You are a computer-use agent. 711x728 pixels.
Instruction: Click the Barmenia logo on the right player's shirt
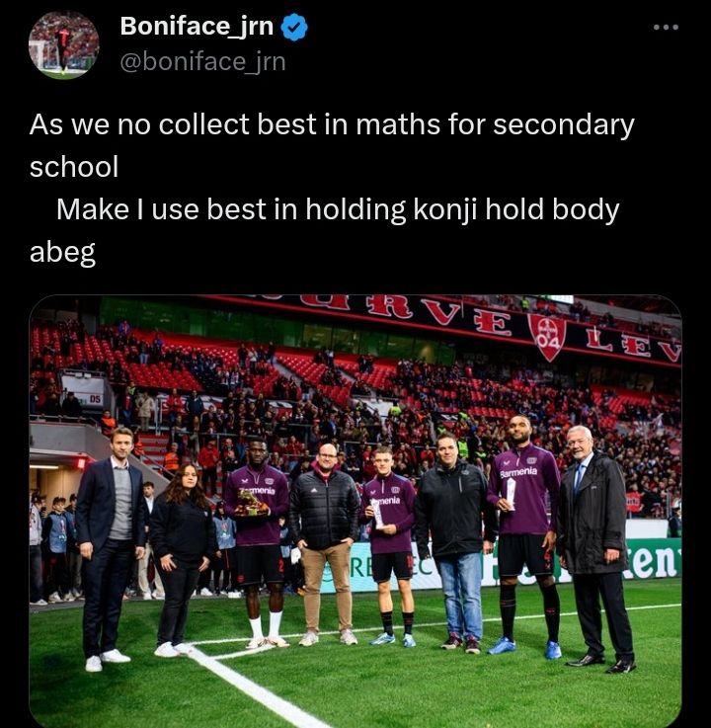coord(518,472)
